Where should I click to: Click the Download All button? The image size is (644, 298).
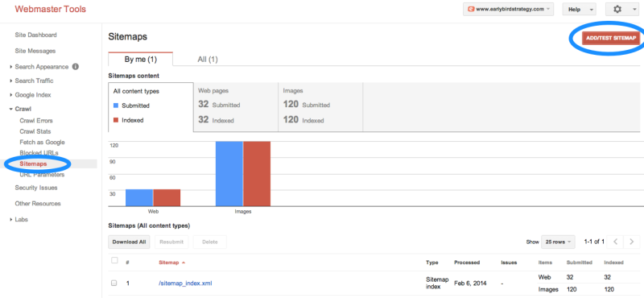click(129, 242)
